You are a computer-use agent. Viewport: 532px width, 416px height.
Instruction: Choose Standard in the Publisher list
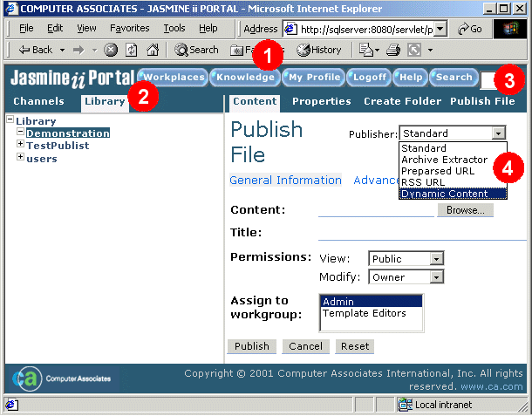(453, 148)
